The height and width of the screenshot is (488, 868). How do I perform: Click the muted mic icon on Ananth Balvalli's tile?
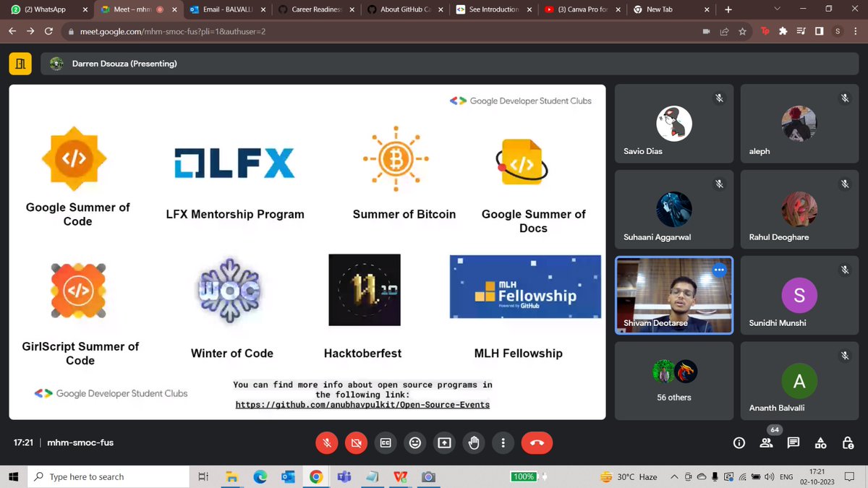click(x=845, y=356)
